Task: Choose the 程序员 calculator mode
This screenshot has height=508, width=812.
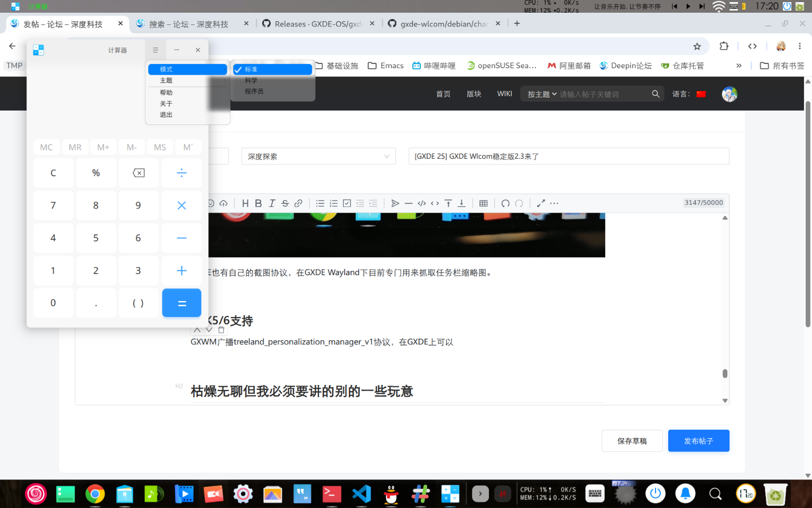Action: pos(272,92)
